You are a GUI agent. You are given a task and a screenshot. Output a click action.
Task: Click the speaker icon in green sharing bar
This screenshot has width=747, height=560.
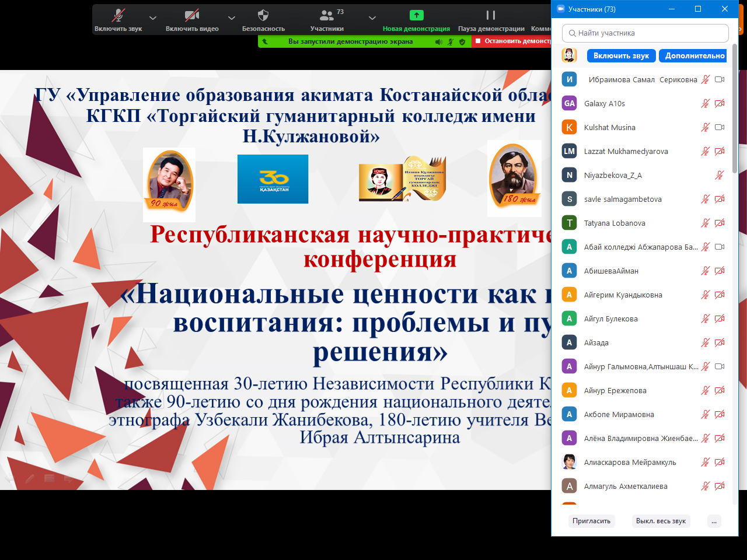438,41
